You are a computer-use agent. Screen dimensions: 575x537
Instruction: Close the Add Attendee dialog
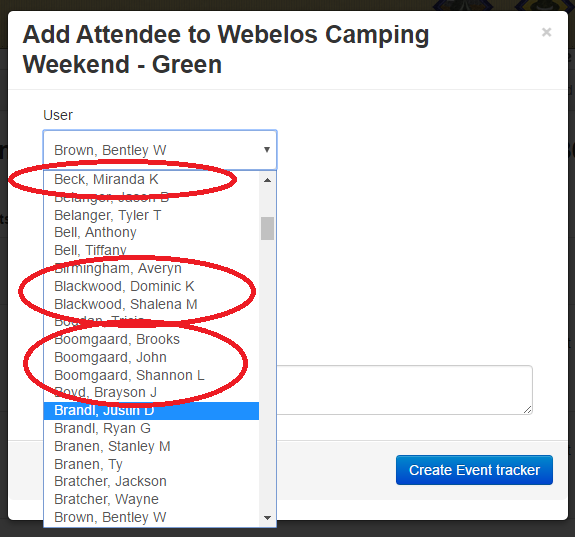click(546, 32)
